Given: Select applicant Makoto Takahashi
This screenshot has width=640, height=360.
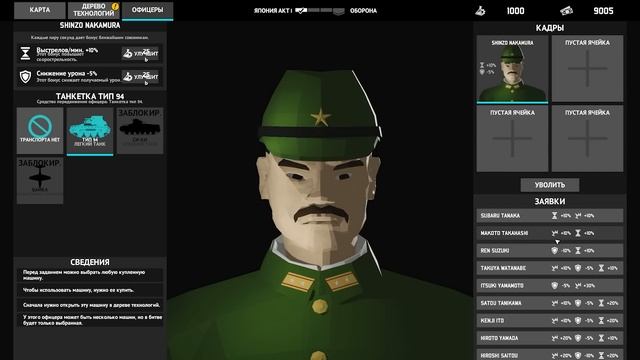Looking at the screenshot, I should coord(550,233).
